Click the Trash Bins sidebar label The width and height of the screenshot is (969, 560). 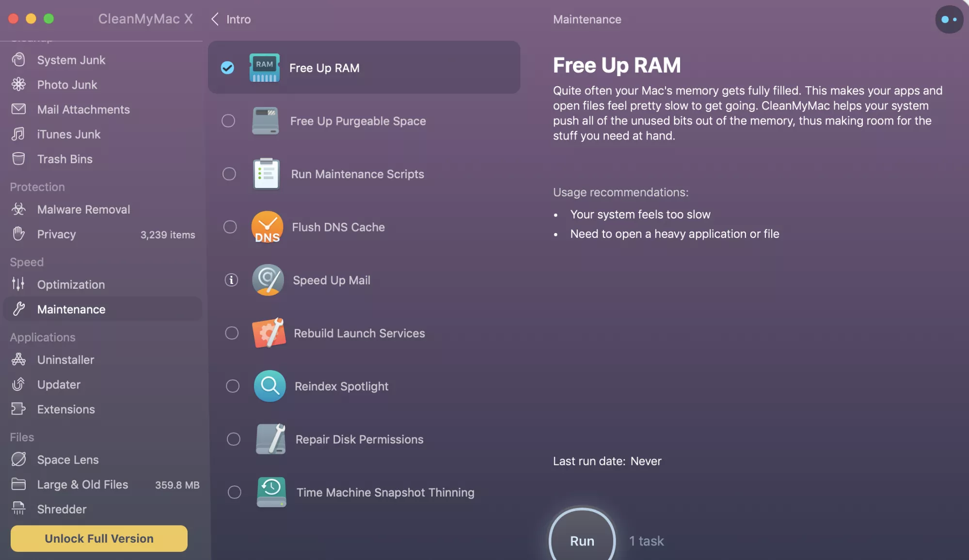(64, 158)
